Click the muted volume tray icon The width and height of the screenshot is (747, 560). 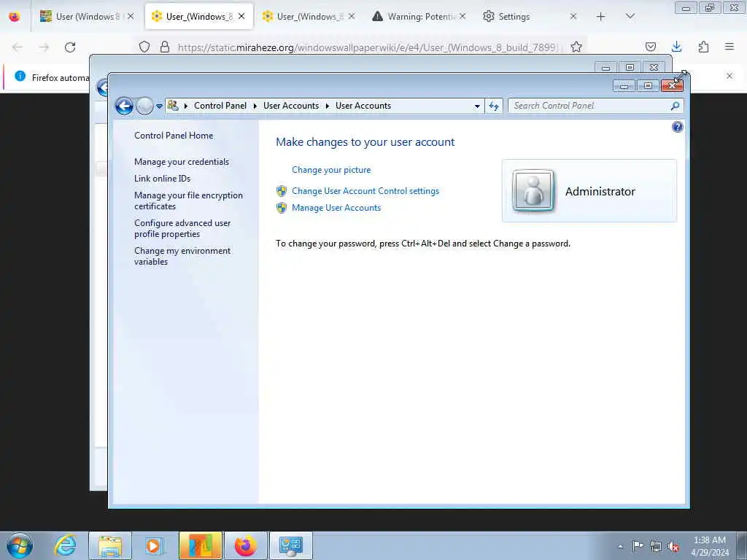pyautogui.click(x=673, y=547)
